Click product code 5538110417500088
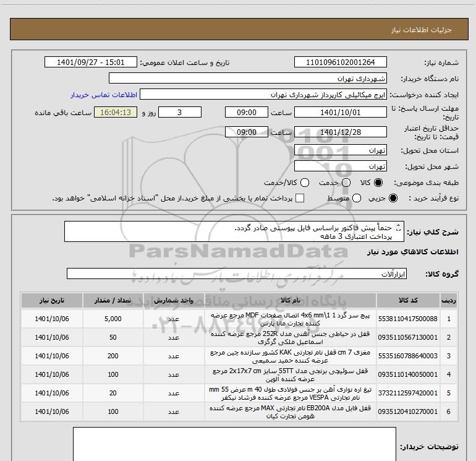476x461 pixels. [x=408, y=319]
